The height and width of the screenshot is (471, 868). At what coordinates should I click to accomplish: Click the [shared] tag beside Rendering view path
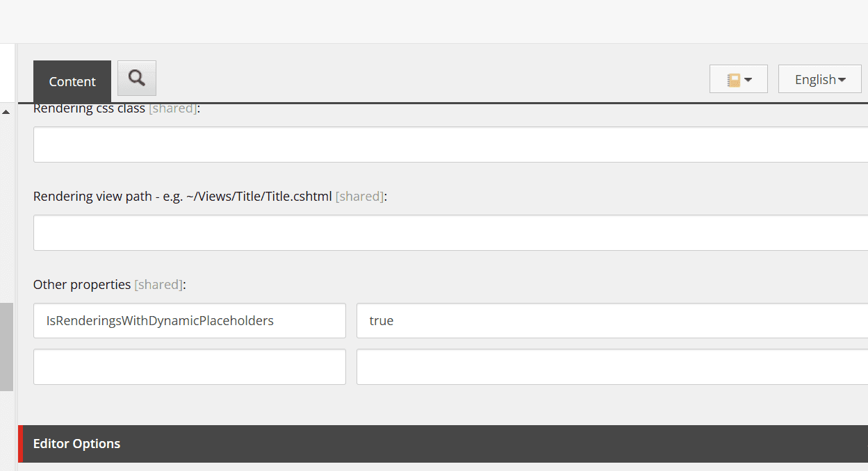coord(359,197)
